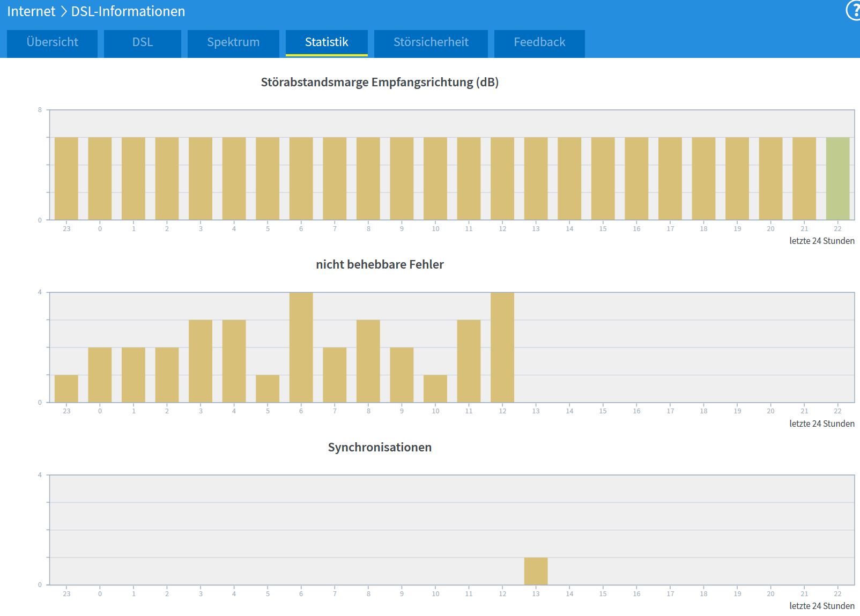Click the Internet breadcrumb link
Image resolution: width=860 pixels, height=616 pixels.
(31, 11)
